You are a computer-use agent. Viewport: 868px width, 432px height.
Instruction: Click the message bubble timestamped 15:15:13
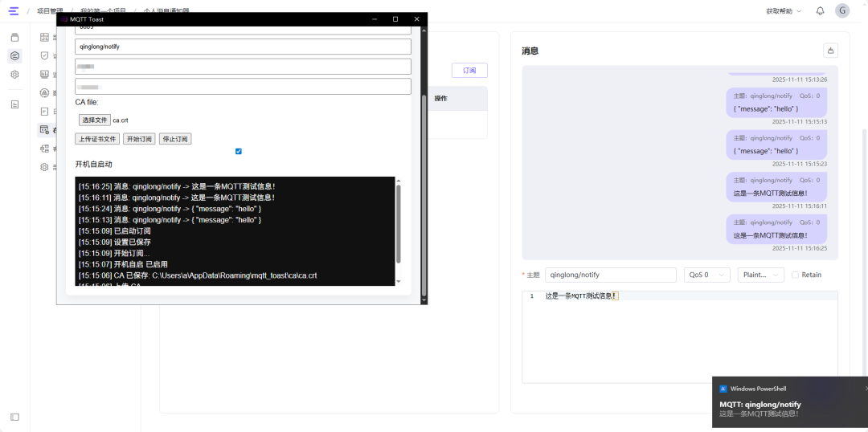[776, 103]
